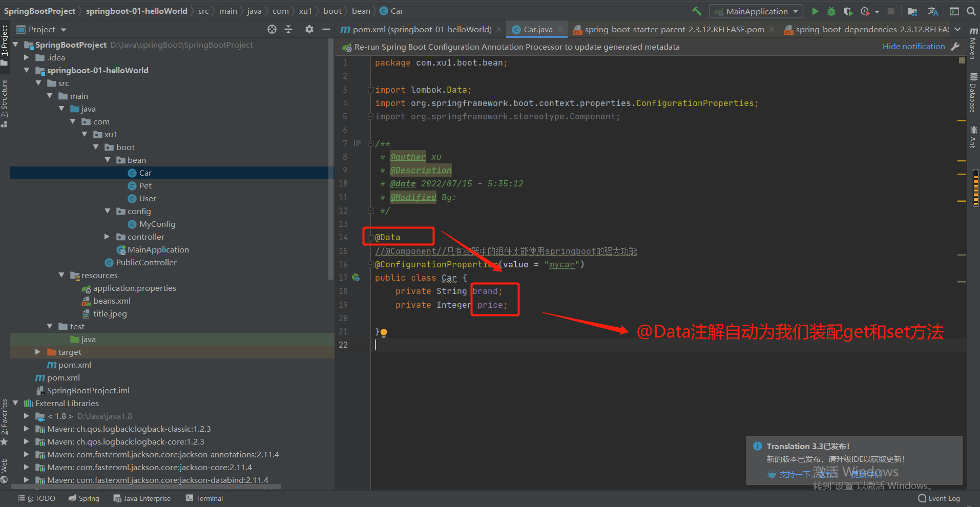Image resolution: width=980 pixels, height=507 pixels.
Task: Fold imports block at line 3
Action: pyautogui.click(x=370, y=90)
